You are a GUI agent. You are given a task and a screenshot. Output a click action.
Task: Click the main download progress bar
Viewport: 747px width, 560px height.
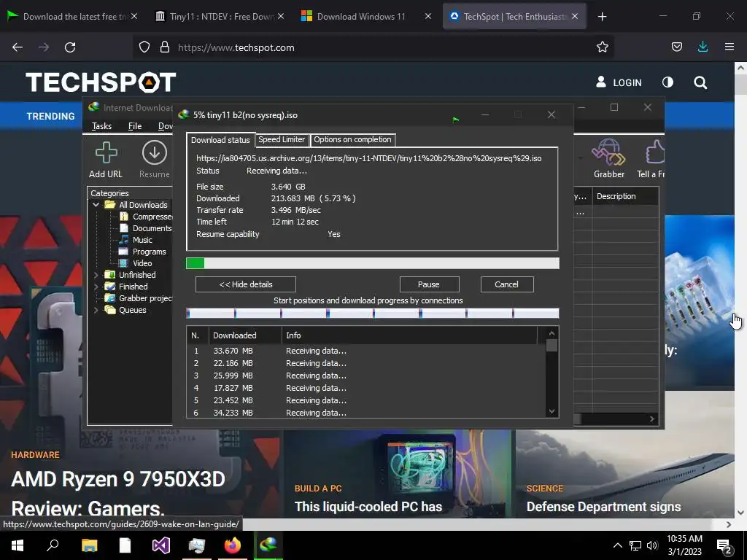(373, 263)
